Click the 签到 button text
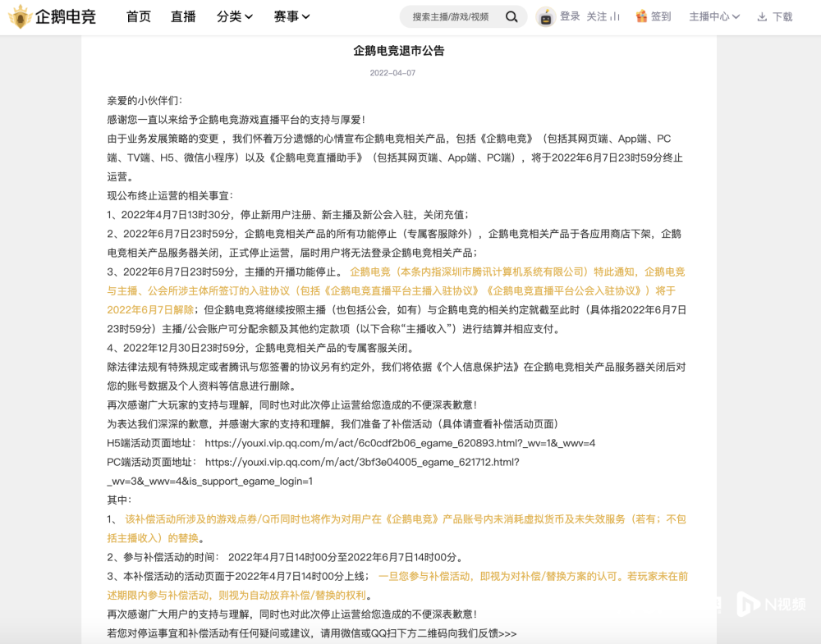 coord(661,16)
